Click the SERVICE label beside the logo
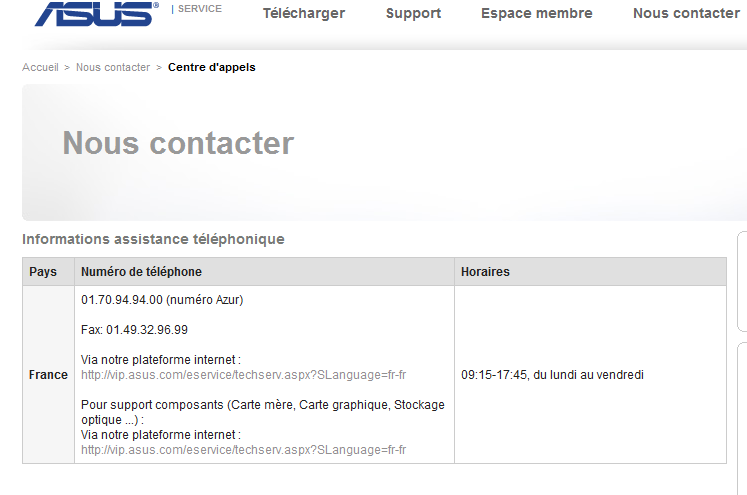The height and width of the screenshot is (495, 747). click(x=200, y=9)
